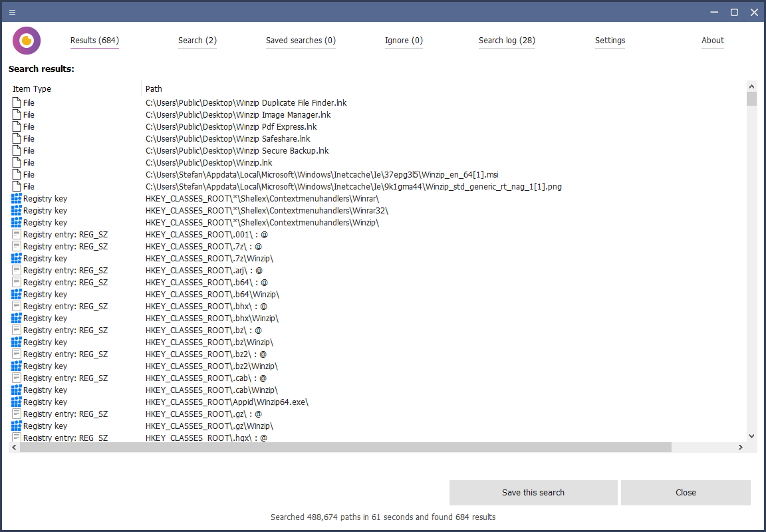Viewport: 766px width, 532px height.
Task: Click the file icon for Winzip_en_64[1].msi
Action: (x=17, y=174)
